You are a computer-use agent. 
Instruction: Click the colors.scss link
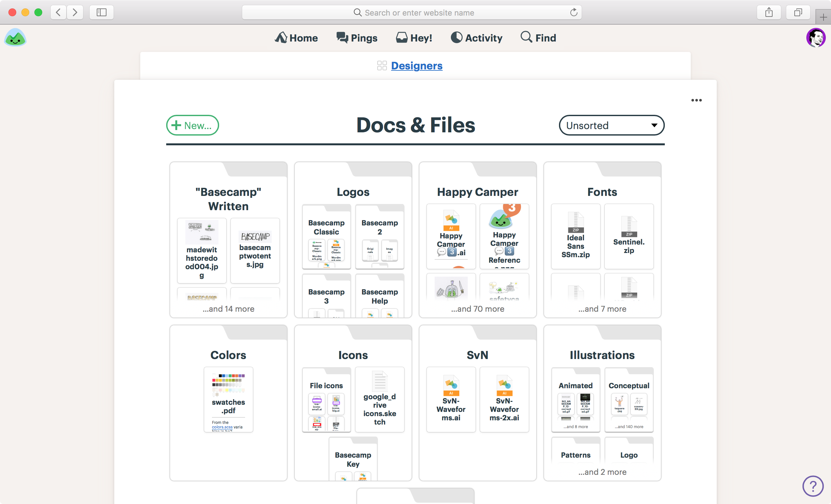(x=222, y=427)
